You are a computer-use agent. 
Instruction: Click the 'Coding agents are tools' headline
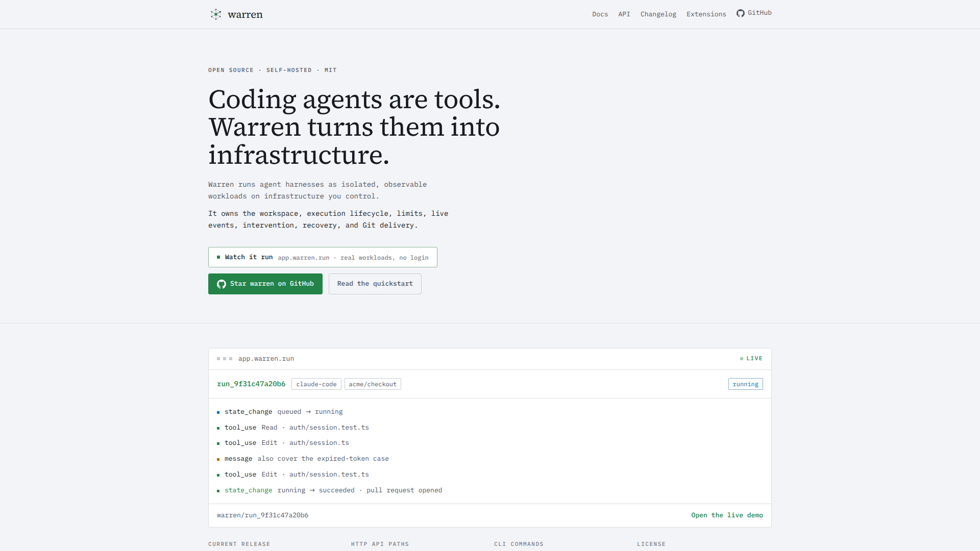tap(354, 127)
